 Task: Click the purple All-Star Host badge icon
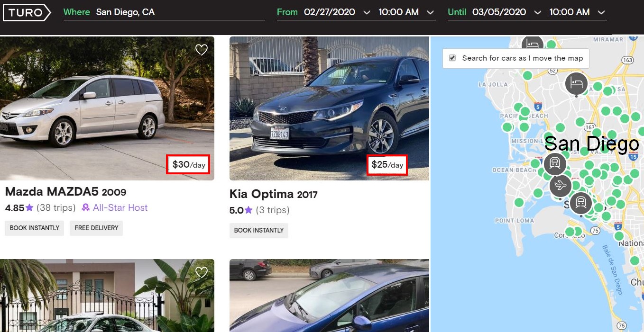pos(86,207)
